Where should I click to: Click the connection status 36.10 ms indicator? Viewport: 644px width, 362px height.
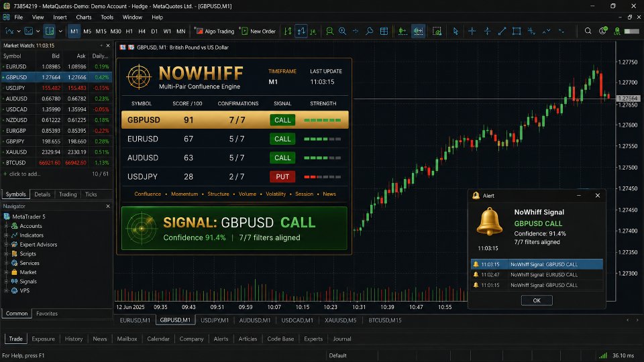pos(618,355)
